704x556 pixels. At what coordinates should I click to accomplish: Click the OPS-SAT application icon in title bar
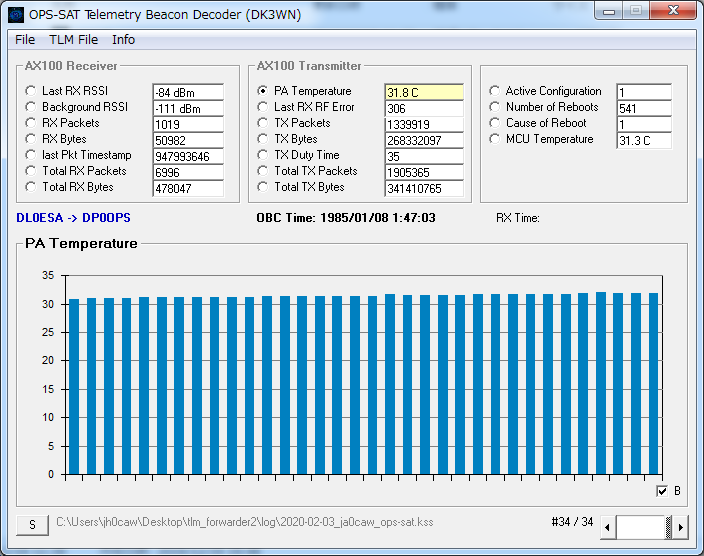(16, 15)
